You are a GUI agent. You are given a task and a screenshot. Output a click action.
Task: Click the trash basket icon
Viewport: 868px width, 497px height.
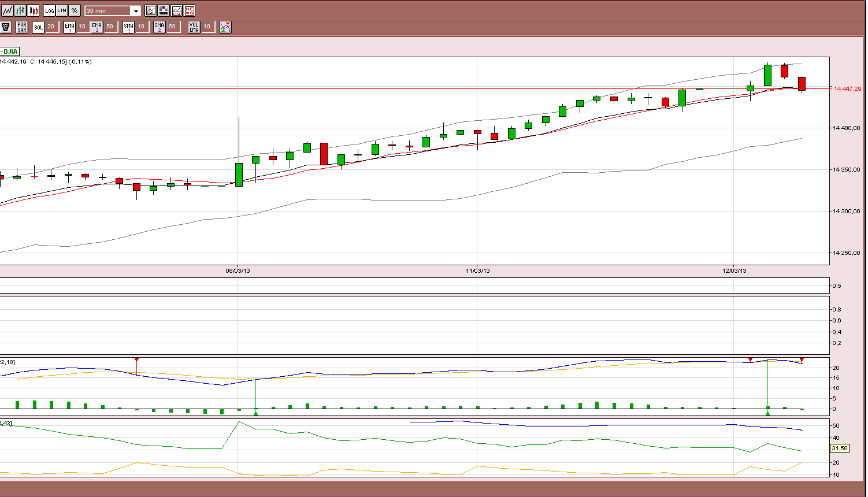pyautogui.click(x=6, y=27)
